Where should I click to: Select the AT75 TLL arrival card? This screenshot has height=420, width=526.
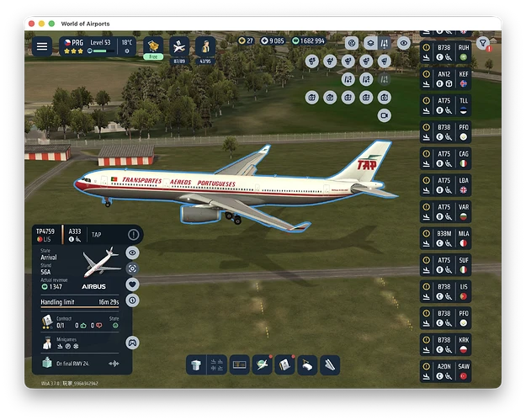(445, 106)
